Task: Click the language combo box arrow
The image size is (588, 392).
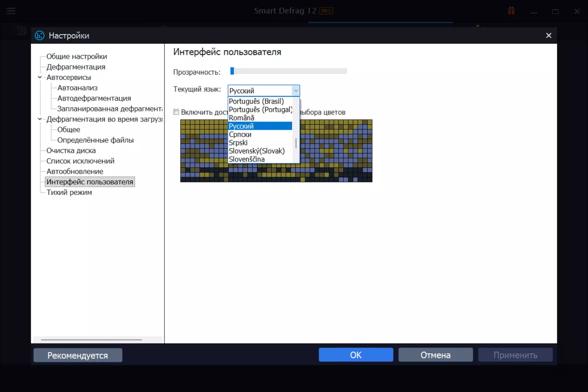Action: (296, 91)
